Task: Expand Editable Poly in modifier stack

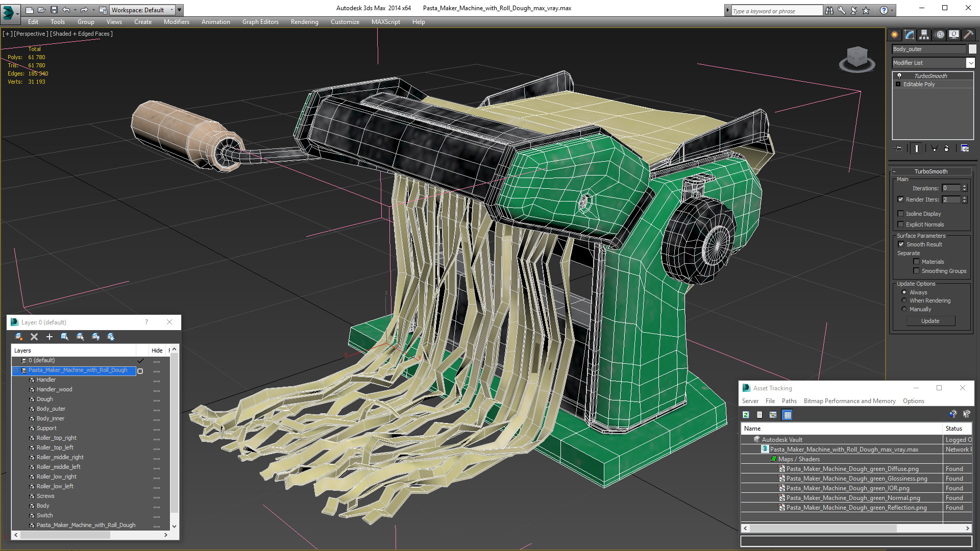Action: pyautogui.click(x=898, y=84)
